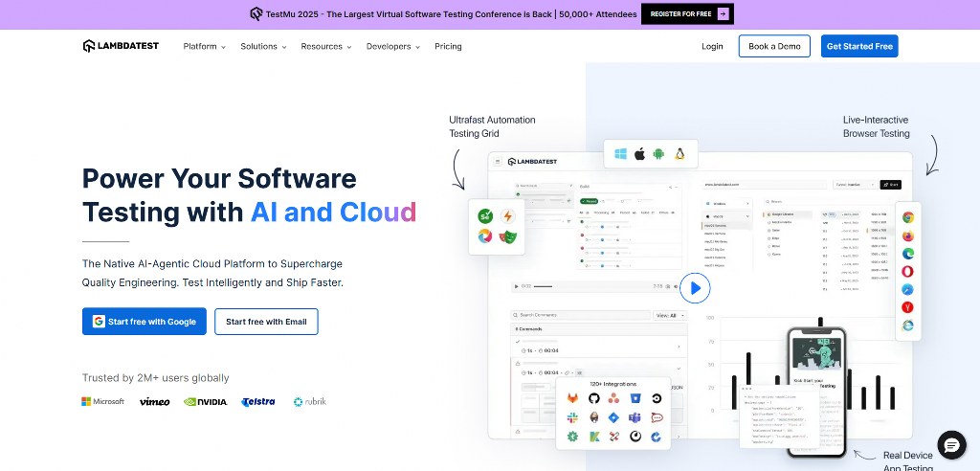The height and width of the screenshot is (471, 980).
Task: Click the '120+ Integrations' heading
Action: point(613,384)
